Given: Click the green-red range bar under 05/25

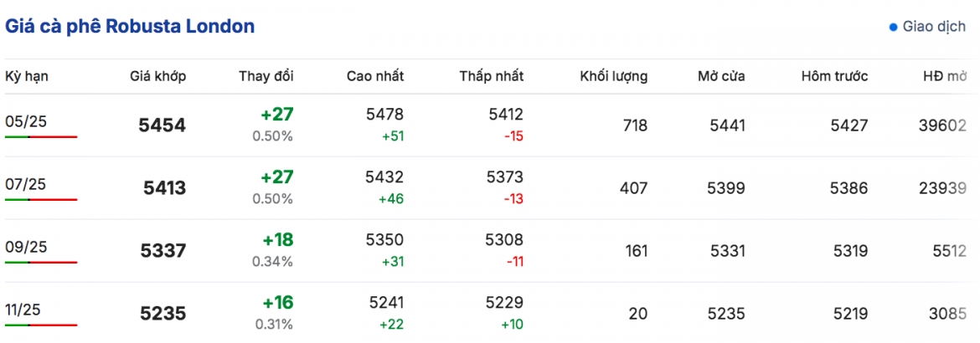Looking at the screenshot, I should pyautogui.click(x=41, y=137).
